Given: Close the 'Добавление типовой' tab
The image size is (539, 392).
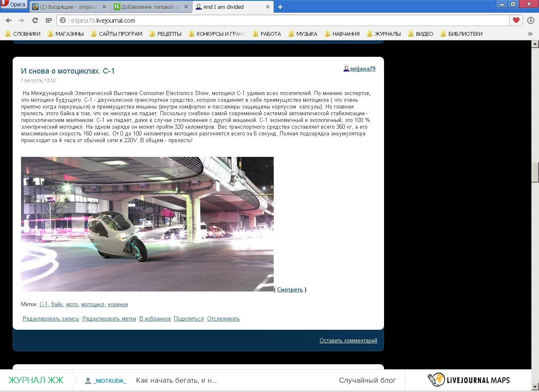Looking at the screenshot, I should (x=186, y=7).
